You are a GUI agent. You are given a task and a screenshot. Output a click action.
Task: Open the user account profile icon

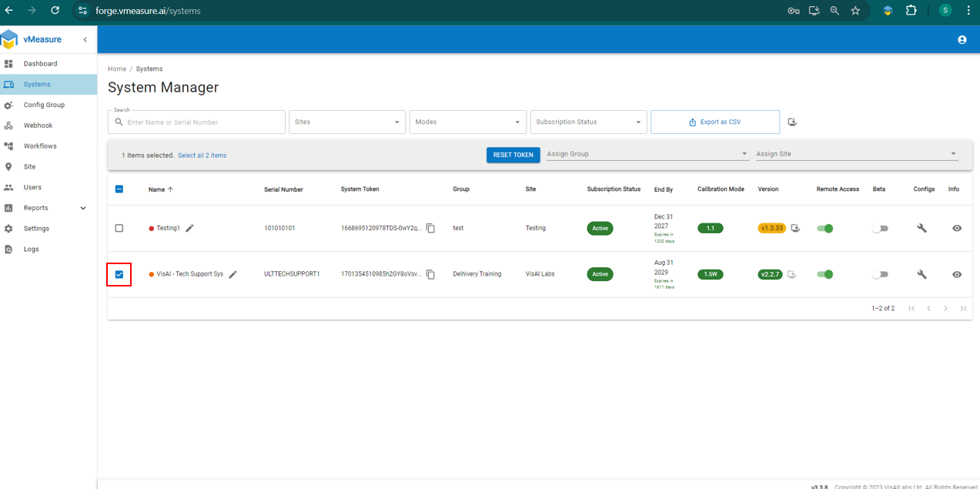pyautogui.click(x=962, y=40)
